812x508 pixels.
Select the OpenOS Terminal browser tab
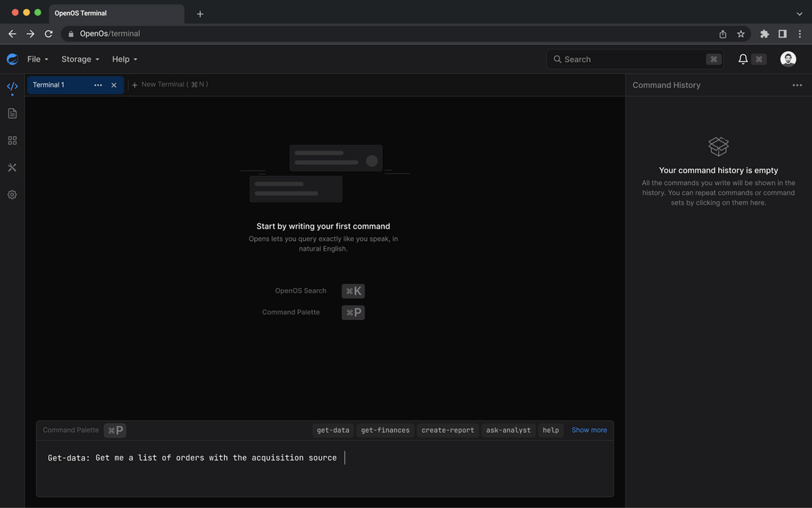click(x=117, y=14)
